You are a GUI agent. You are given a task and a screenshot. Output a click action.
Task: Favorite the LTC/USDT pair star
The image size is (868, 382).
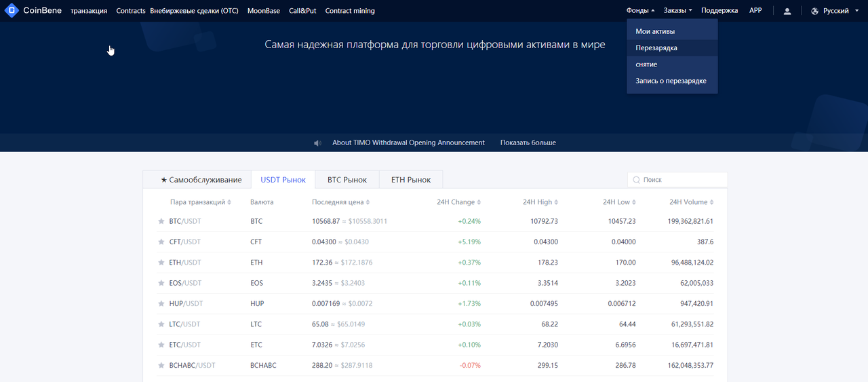161,324
